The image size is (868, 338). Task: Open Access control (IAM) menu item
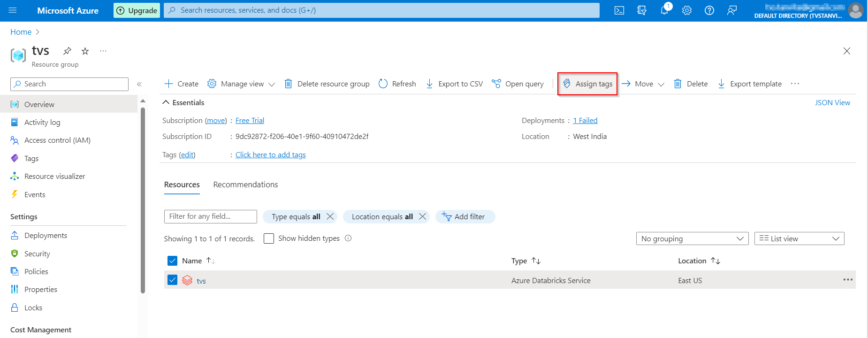click(57, 140)
